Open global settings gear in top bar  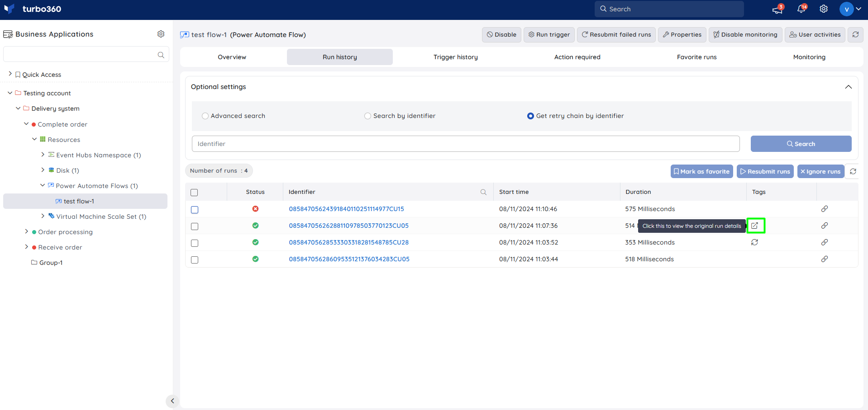pos(824,9)
